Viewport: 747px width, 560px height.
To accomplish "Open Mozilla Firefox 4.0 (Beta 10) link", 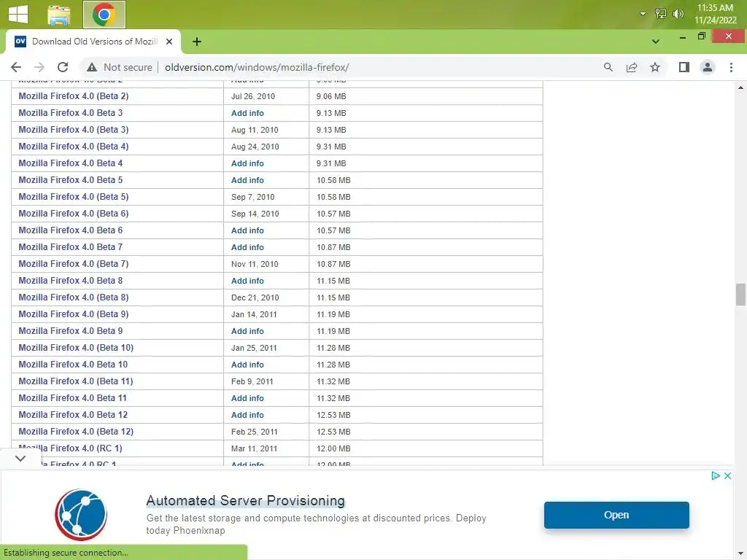I will click(x=76, y=348).
